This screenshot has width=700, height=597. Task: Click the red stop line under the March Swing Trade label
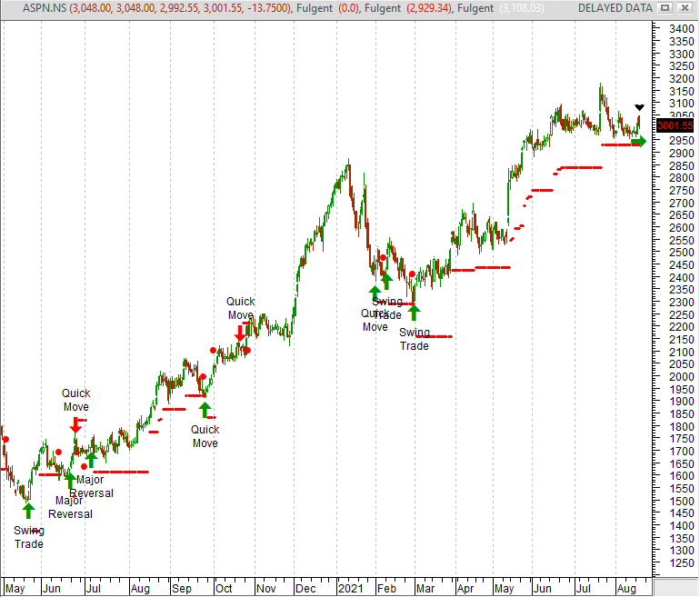433,337
